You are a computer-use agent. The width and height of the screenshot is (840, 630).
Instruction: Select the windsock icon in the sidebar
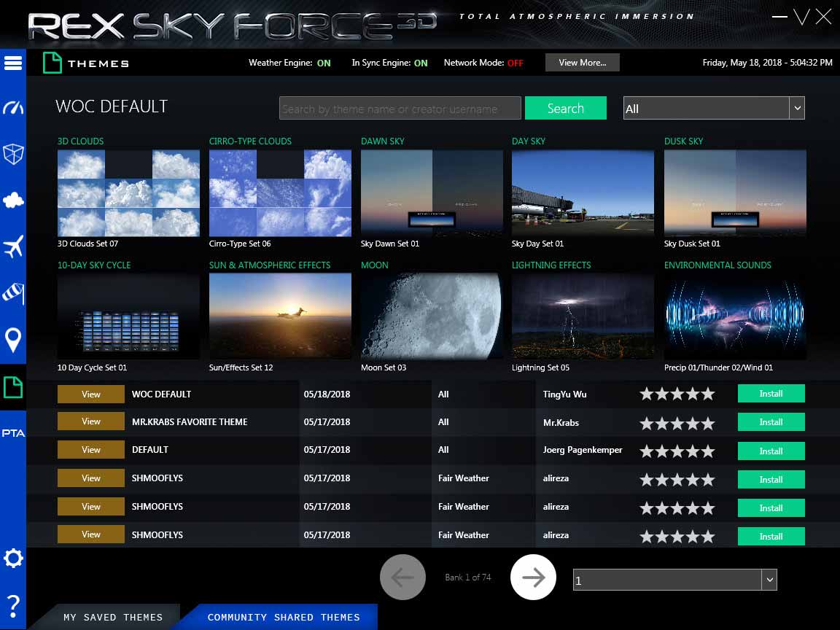pos(13,293)
